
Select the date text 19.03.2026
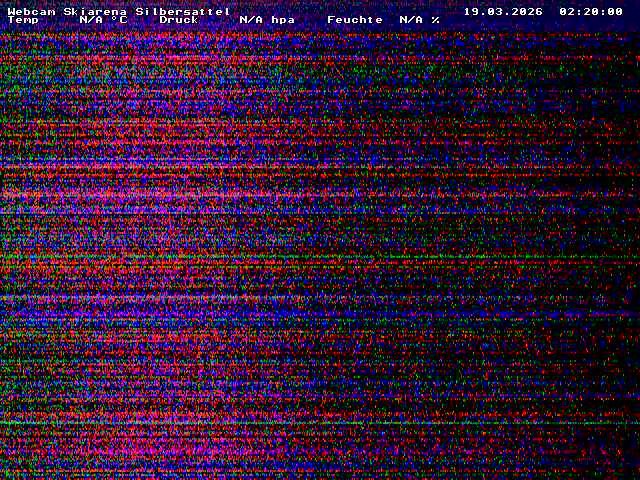(503, 11)
